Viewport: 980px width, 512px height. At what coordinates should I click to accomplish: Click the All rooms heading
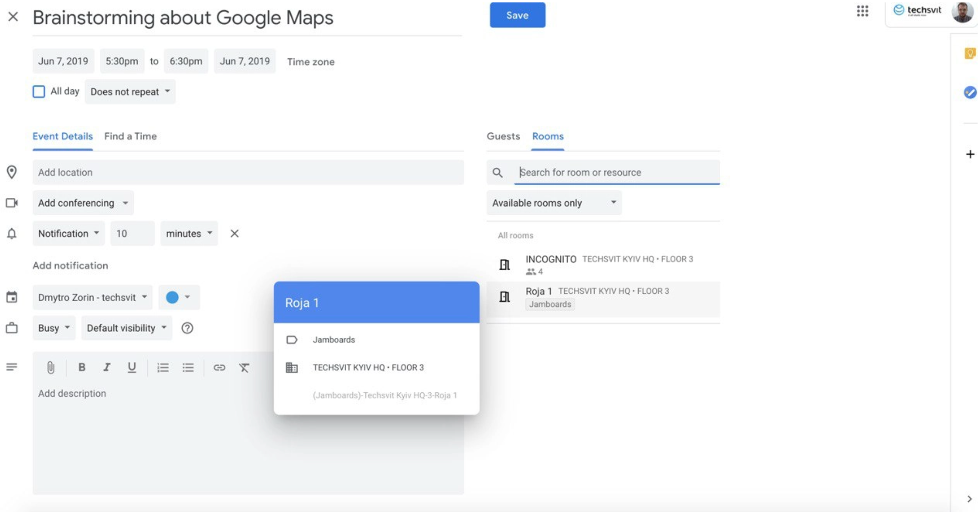[515, 235]
